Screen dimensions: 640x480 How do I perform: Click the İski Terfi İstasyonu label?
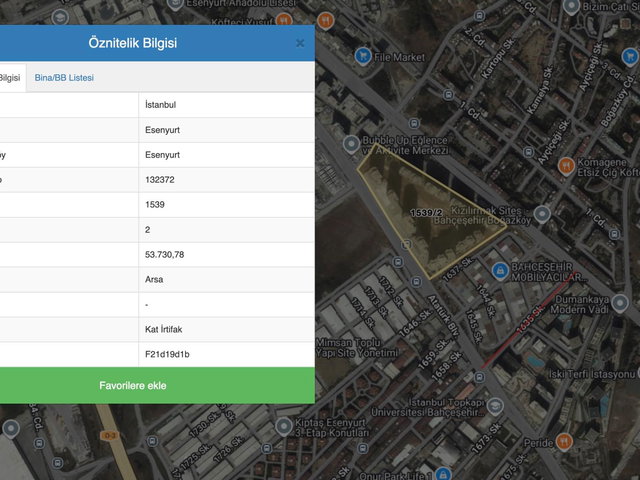click(x=592, y=374)
